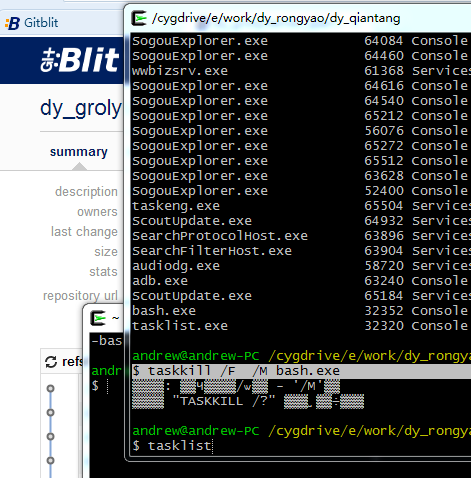Click the stats label in the Gitblit summary
Image resolution: width=471 pixels, height=478 pixels.
[103, 272]
